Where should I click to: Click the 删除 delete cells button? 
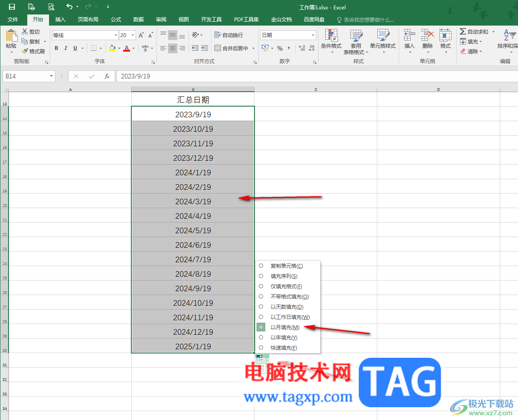(x=428, y=41)
